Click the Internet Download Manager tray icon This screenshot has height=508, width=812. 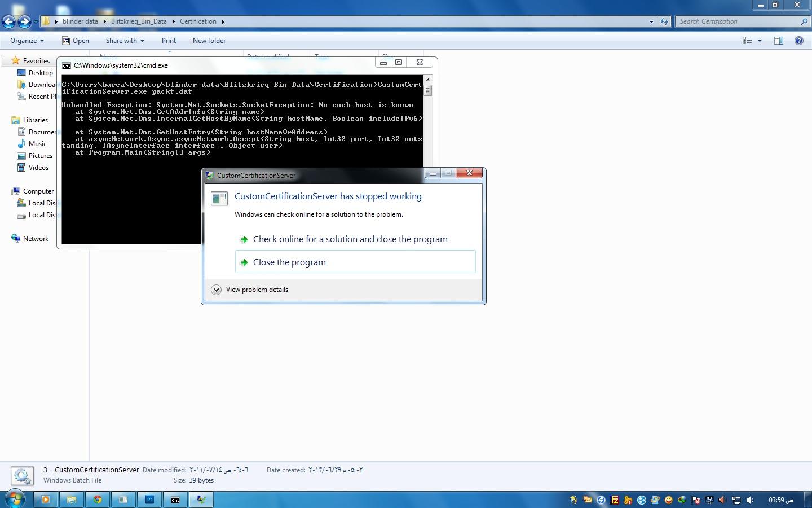pyautogui.click(x=682, y=500)
